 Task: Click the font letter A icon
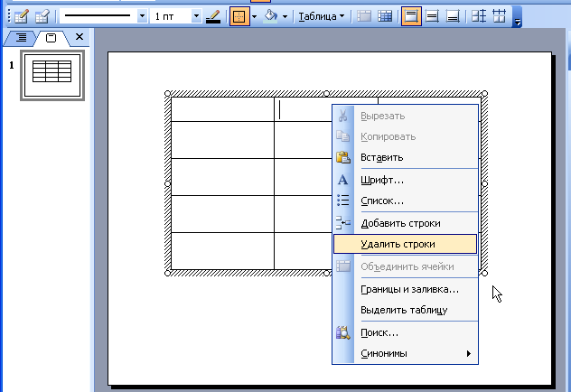(x=343, y=180)
